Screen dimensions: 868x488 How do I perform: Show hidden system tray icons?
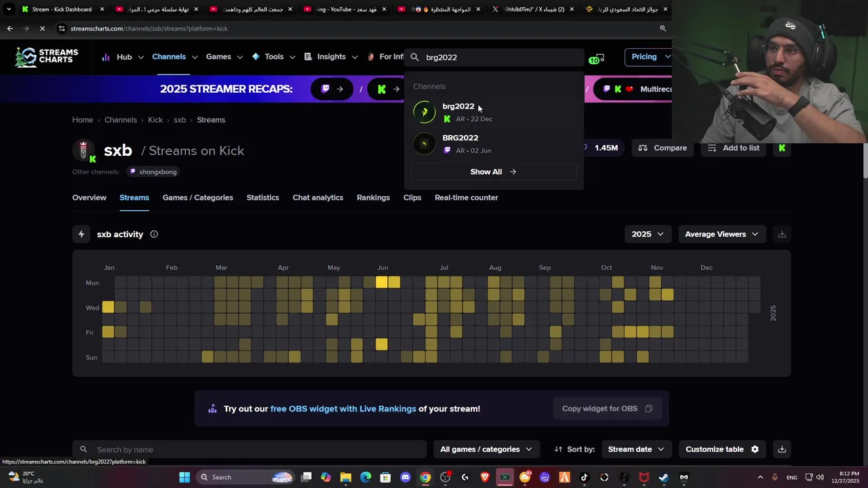760,477
